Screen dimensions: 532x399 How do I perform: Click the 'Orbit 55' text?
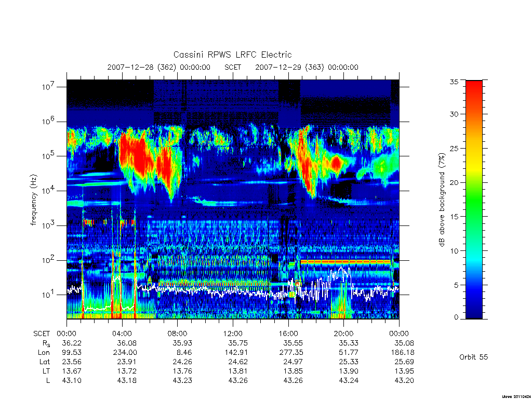click(x=474, y=357)
